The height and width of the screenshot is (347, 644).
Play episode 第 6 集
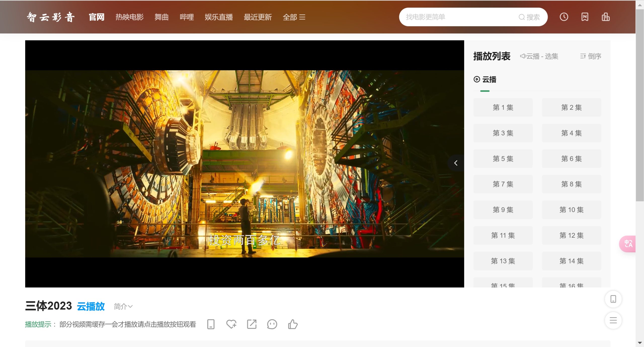[x=571, y=159]
